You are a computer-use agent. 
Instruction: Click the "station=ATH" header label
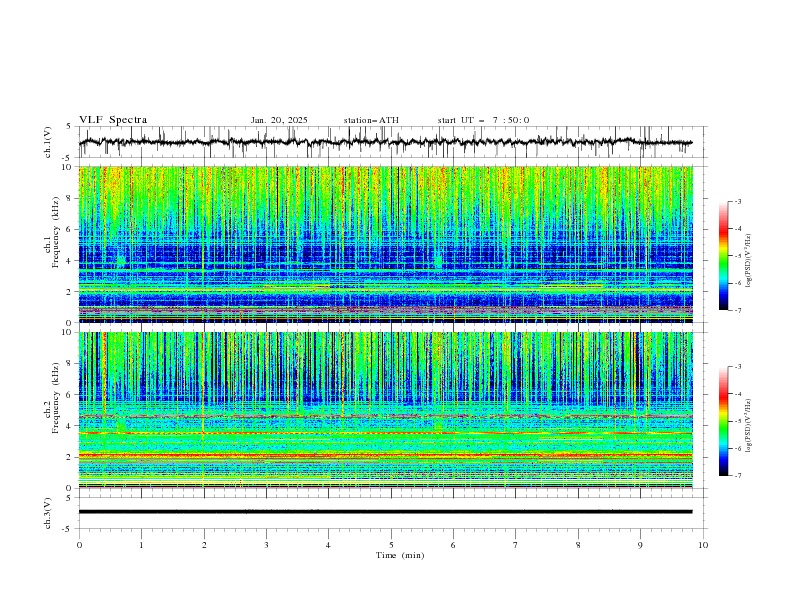[x=371, y=120]
